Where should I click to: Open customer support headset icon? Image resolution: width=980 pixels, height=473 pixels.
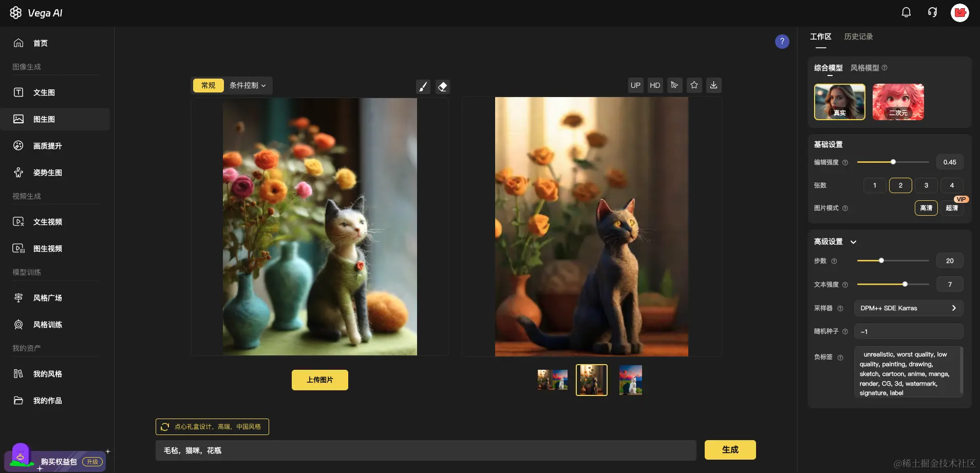[x=932, y=12]
